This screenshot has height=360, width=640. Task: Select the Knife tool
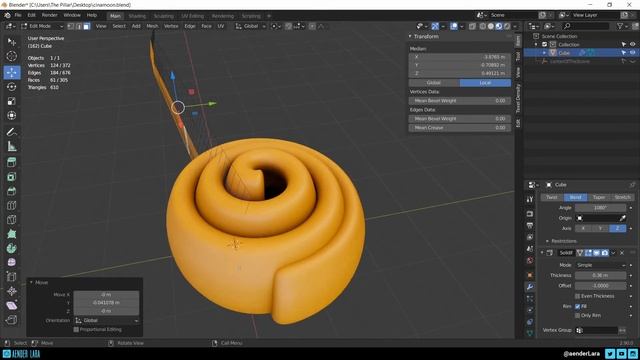12,220
